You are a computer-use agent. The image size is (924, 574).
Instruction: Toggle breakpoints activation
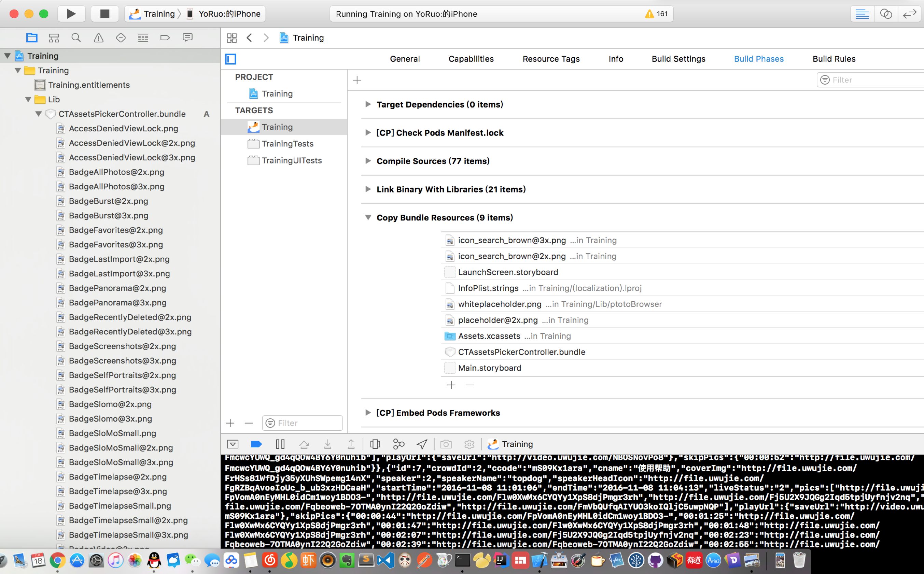tap(256, 444)
